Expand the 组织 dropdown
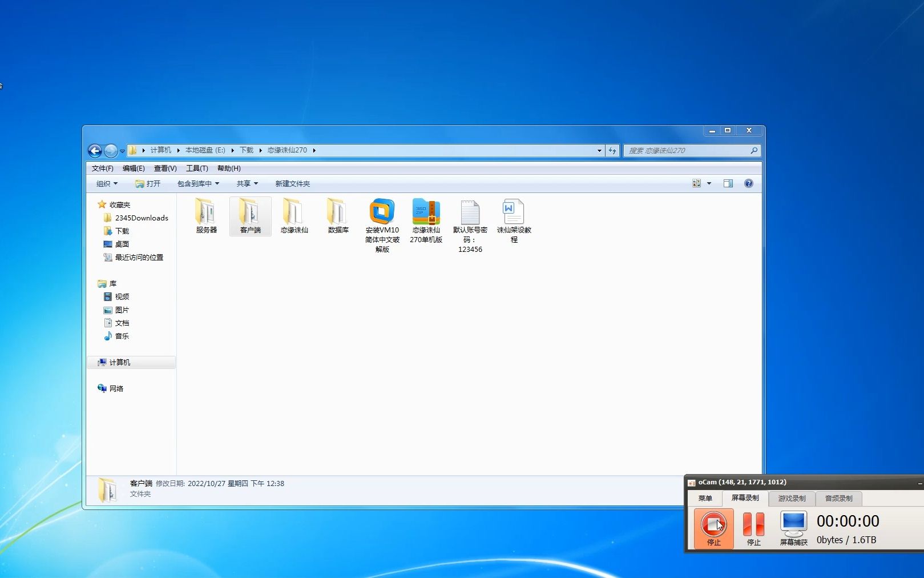 point(107,183)
